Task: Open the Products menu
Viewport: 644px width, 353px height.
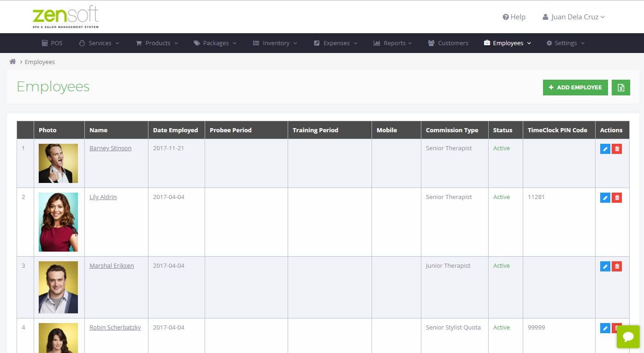Action: 157,43
